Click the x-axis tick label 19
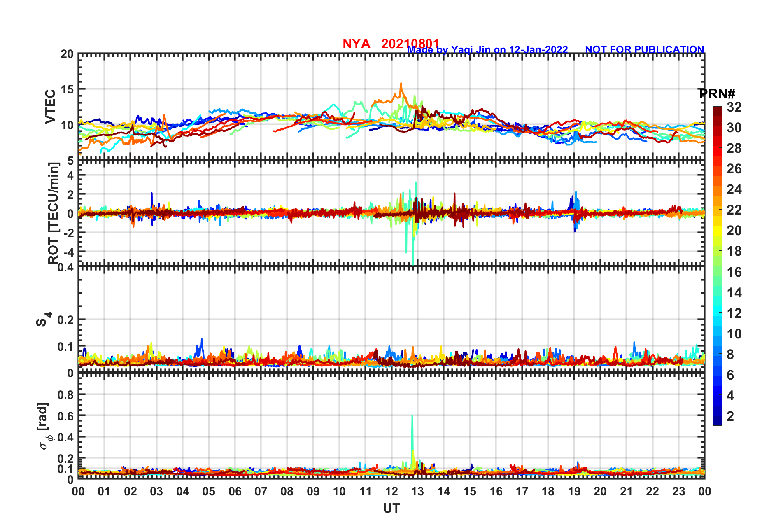This screenshot has width=783, height=532. click(x=574, y=491)
